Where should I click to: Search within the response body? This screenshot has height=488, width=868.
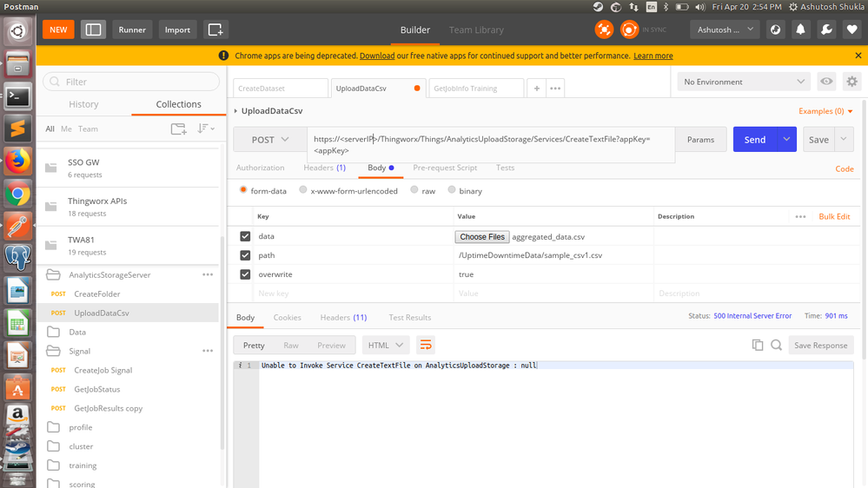tap(776, 346)
